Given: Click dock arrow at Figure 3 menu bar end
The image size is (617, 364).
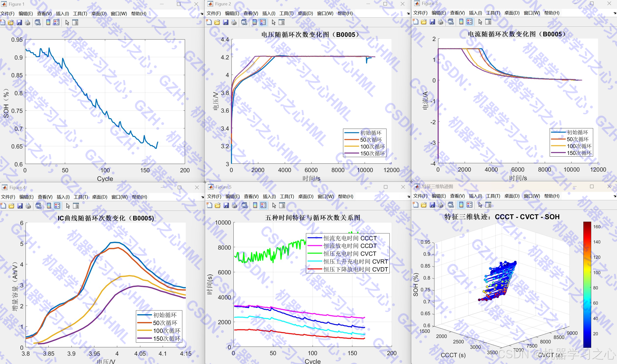Looking at the screenshot, I should tap(615, 13).
